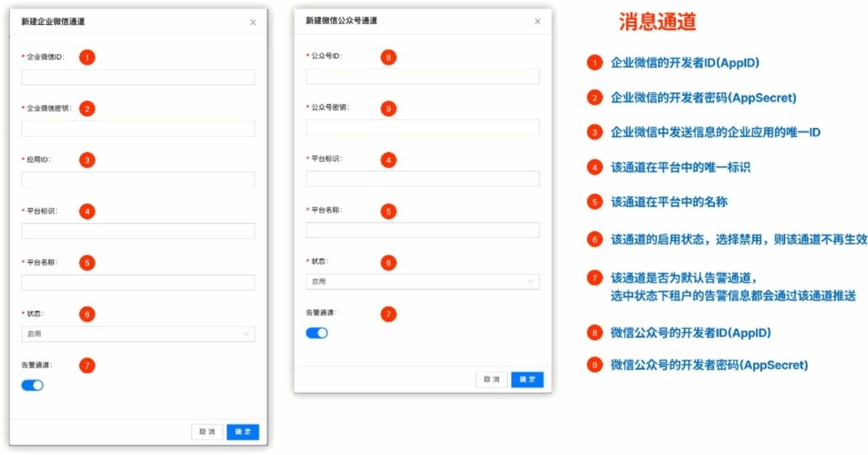
Task: Click the 应用ID input field
Action: pos(138,179)
